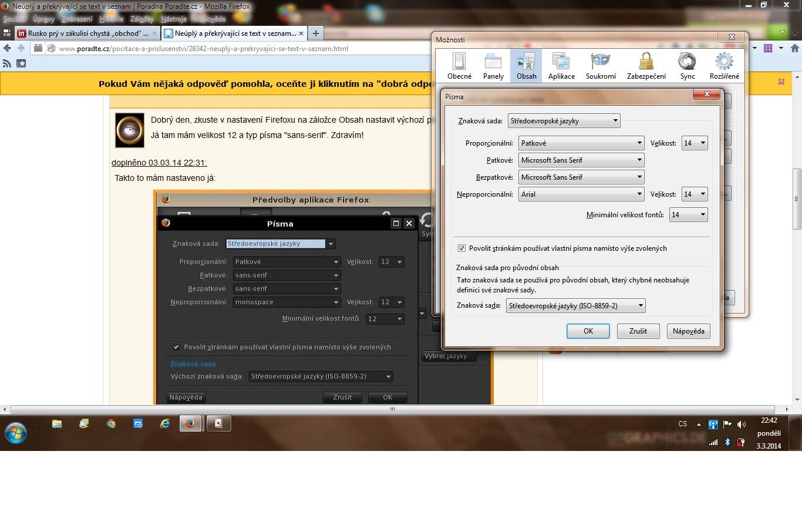Click the RSS feed icon below the address bar
The image size is (802, 532).
click(x=7, y=63)
